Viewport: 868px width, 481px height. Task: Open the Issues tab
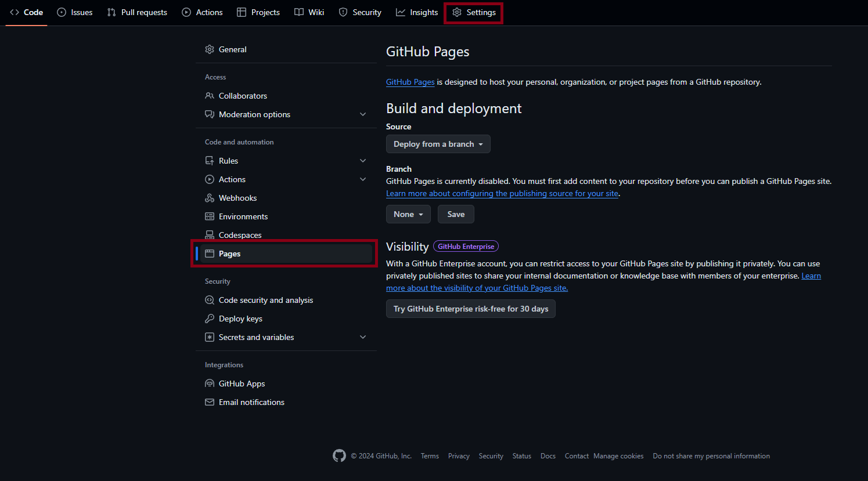75,12
